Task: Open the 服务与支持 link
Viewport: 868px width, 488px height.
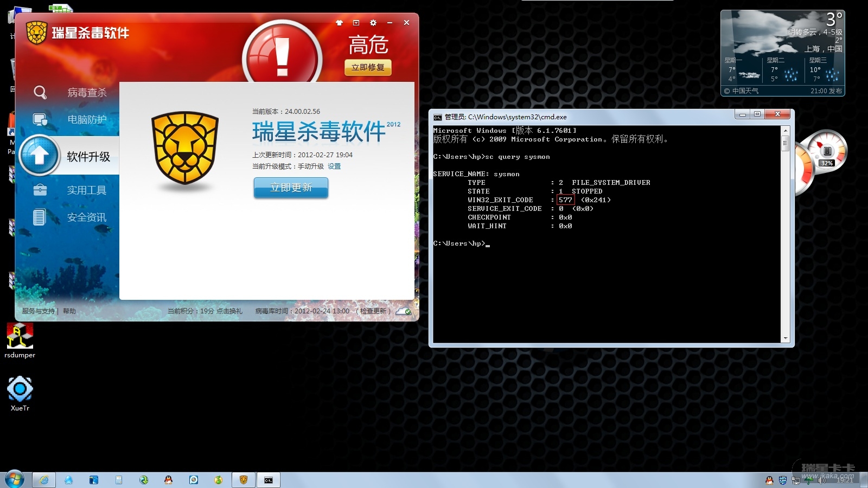Action: pos(38,311)
